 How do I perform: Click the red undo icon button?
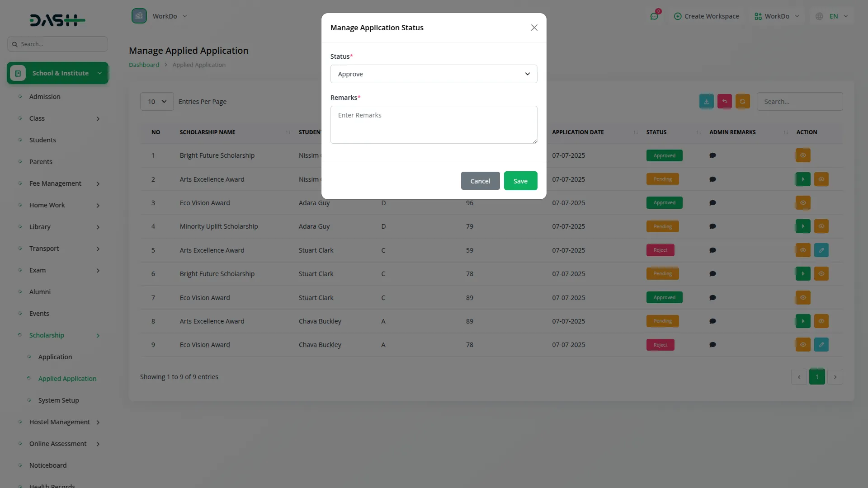tap(724, 101)
